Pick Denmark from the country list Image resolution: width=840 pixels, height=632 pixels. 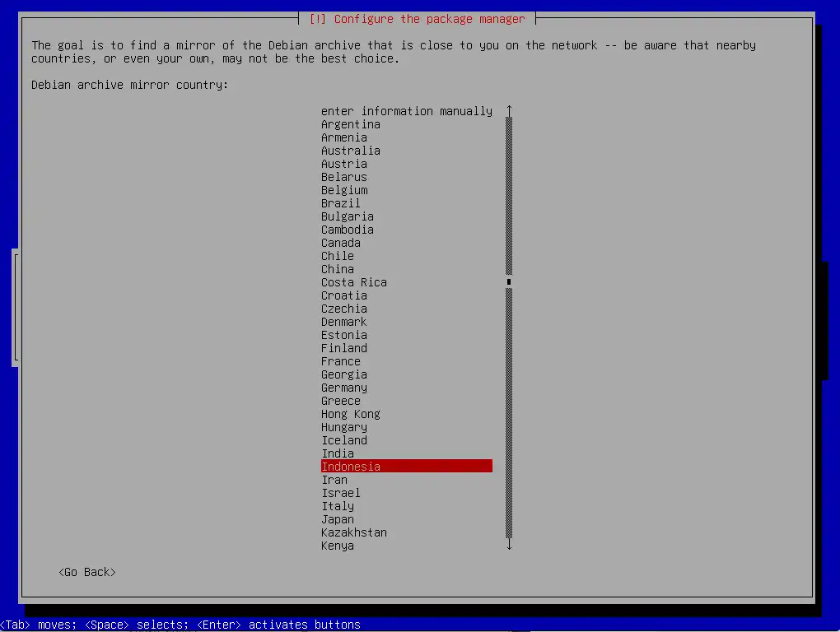point(344,322)
